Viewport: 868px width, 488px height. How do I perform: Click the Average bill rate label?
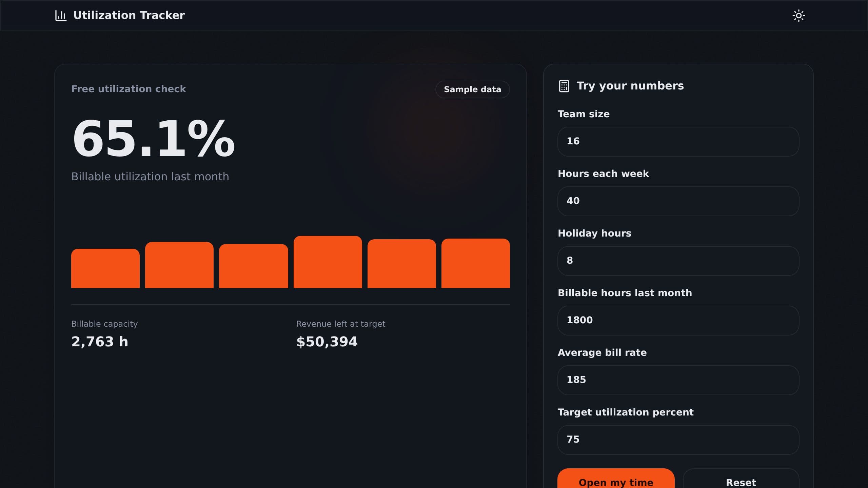tap(602, 352)
